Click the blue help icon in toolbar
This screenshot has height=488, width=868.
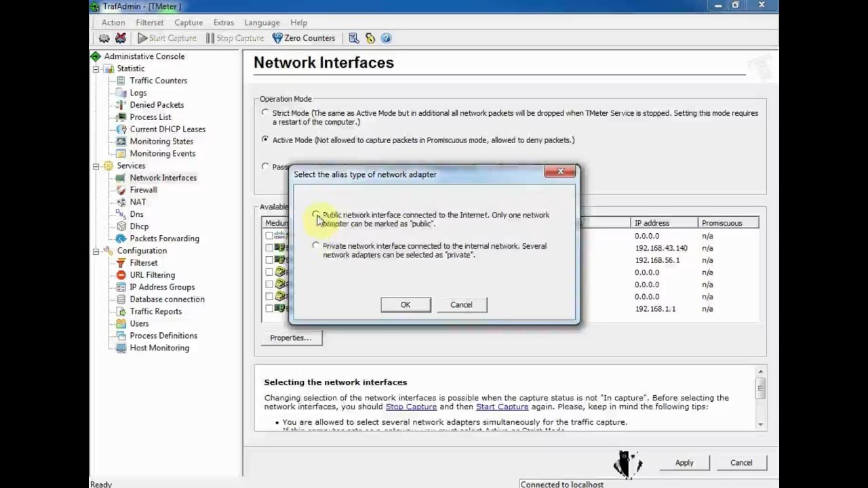(386, 38)
